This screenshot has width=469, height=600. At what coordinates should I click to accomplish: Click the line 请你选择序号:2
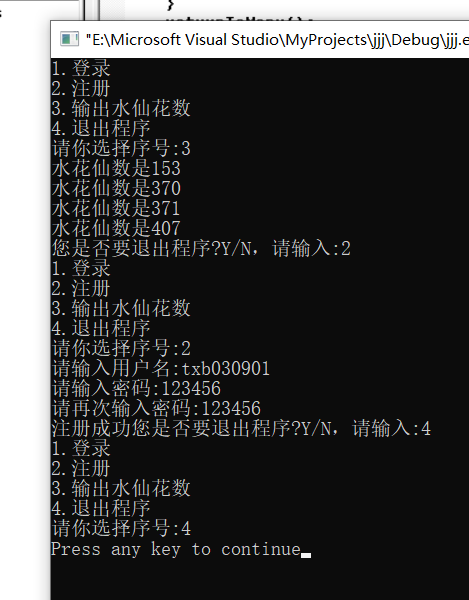pyautogui.click(x=121, y=348)
